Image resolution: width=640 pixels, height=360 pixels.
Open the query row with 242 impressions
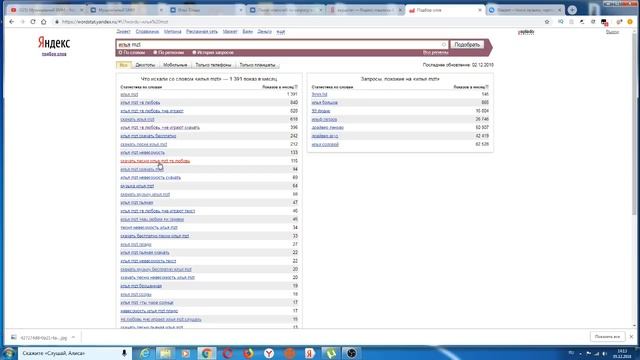(148, 136)
